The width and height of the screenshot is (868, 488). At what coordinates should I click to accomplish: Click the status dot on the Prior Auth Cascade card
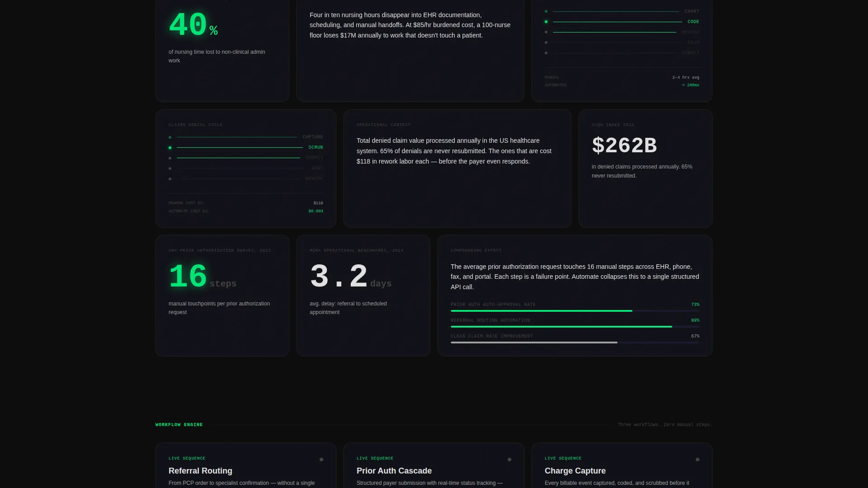[509, 460]
